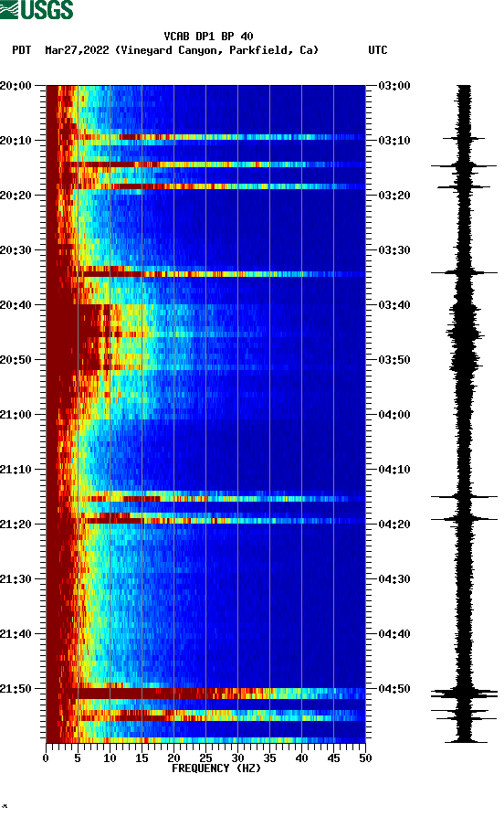
Task: Click the '04:20' UTC time label
Action: (394, 525)
